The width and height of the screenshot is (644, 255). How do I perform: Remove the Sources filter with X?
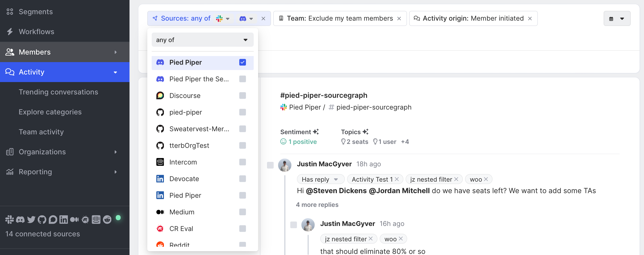click(263, 18)
